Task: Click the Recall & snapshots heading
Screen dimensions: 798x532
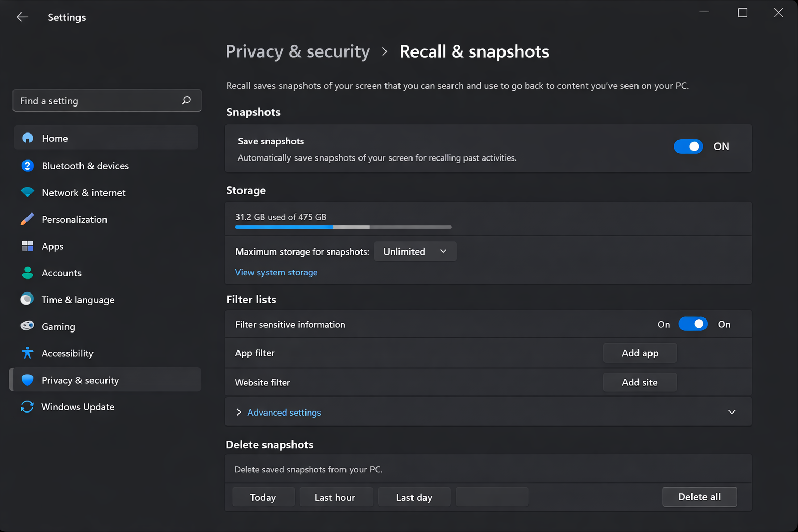Action: click(474, 51)
